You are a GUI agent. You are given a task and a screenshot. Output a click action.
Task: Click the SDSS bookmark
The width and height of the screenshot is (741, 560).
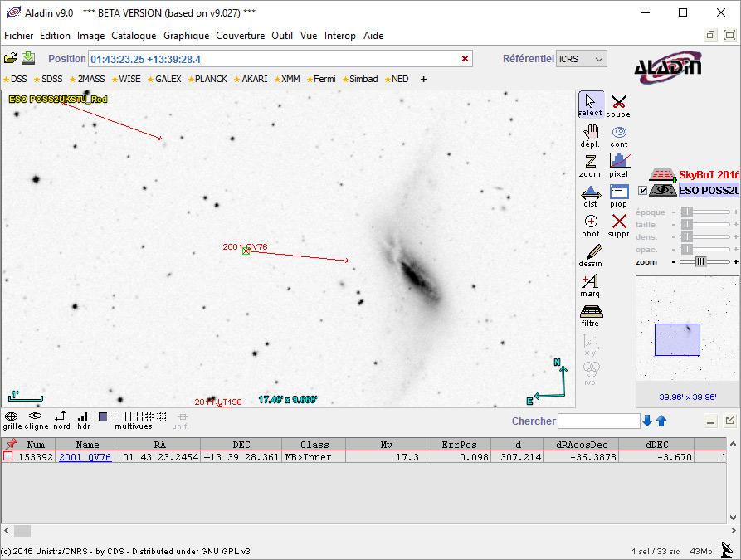[x=48, y=79]
